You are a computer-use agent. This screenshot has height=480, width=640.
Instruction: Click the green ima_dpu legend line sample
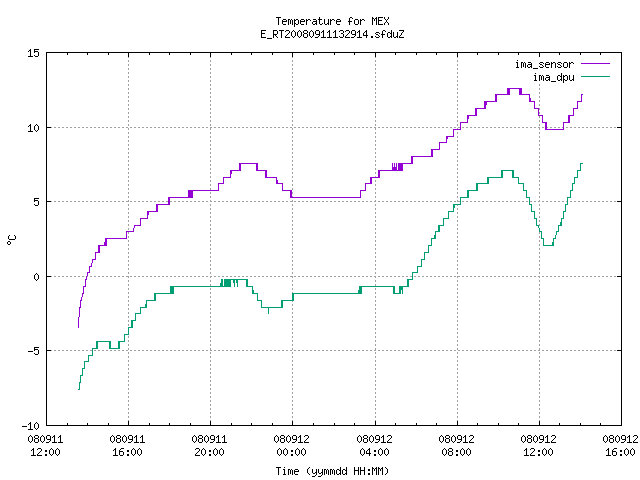click(595, 77)
